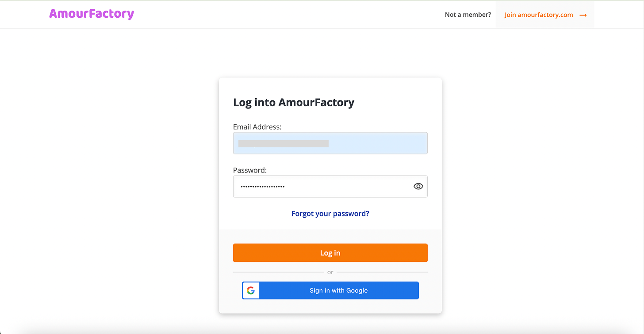Return home via the AmourFactory brand link
The image size is (644, 334).
click(91, 14)
